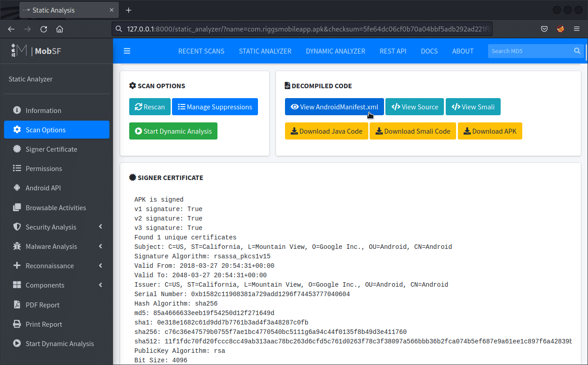Click the Permissions list icon
The image size is (588, 365).
[17, 168]
